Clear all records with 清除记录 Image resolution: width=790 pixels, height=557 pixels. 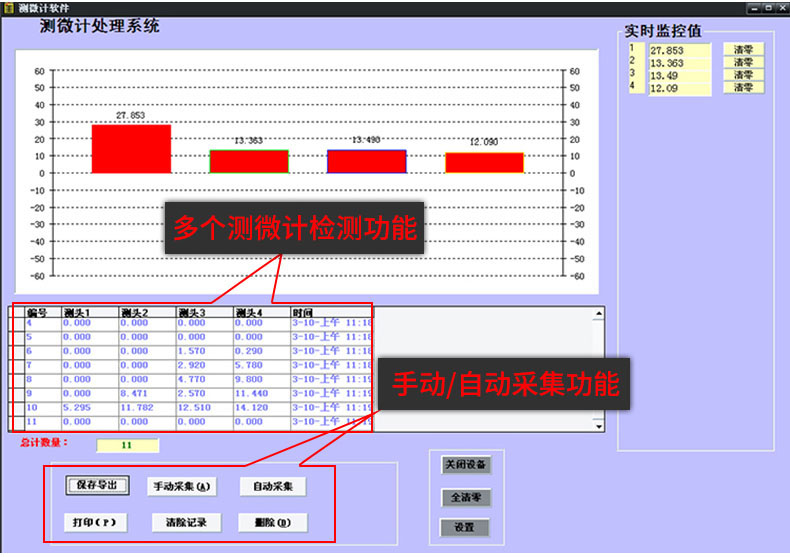(x=181, y=522)
